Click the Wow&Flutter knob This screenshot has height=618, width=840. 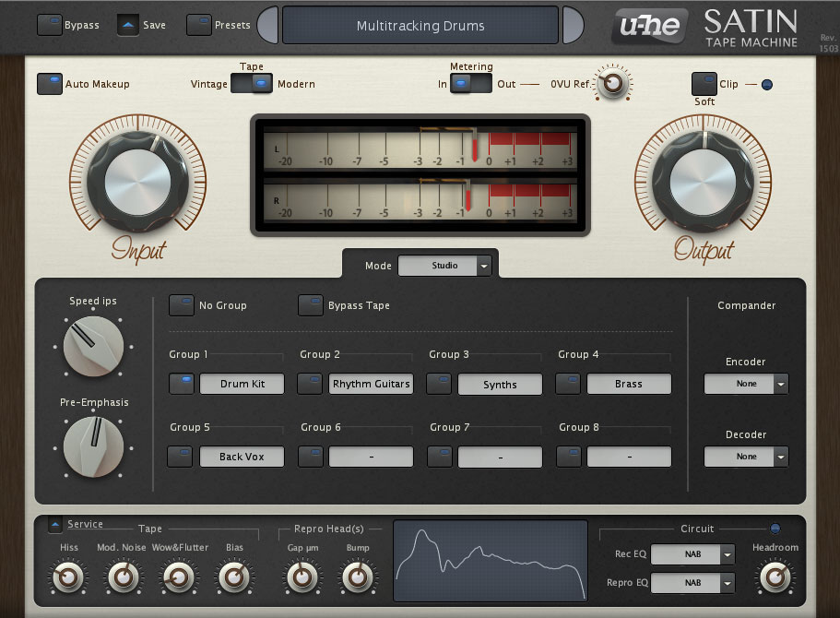click(x=178, y=577)
